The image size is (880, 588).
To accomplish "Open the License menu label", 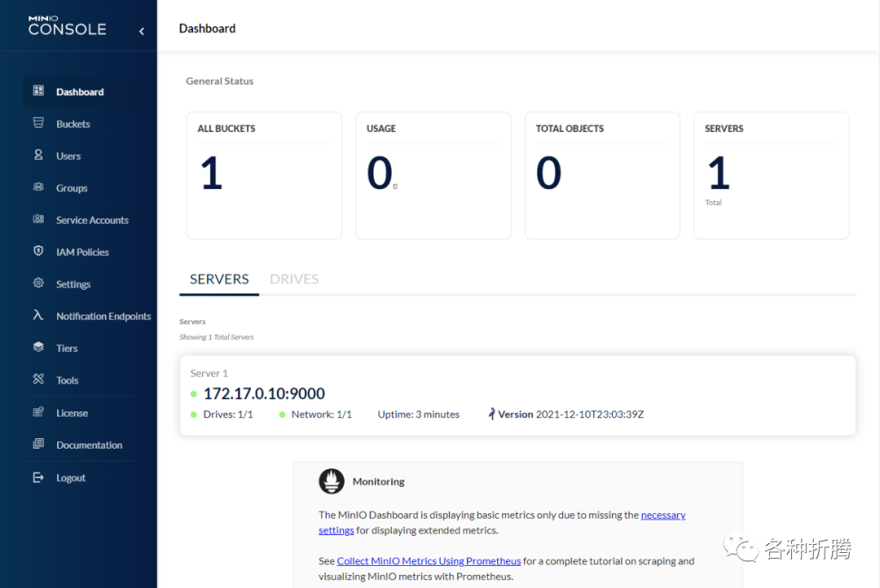I will pos(72,412).
